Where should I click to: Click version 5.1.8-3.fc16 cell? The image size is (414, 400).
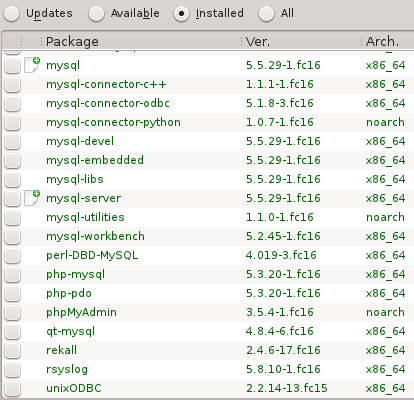(280, 103)
